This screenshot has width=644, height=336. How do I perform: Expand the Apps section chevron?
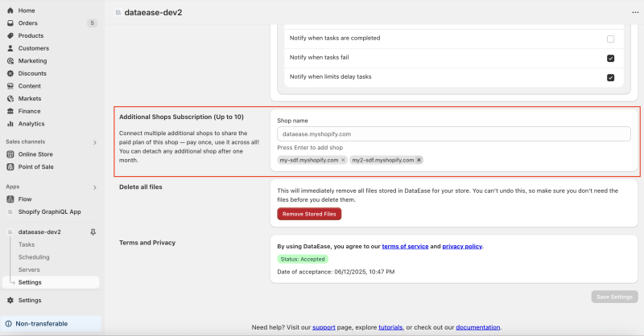(x=95, y=187)
